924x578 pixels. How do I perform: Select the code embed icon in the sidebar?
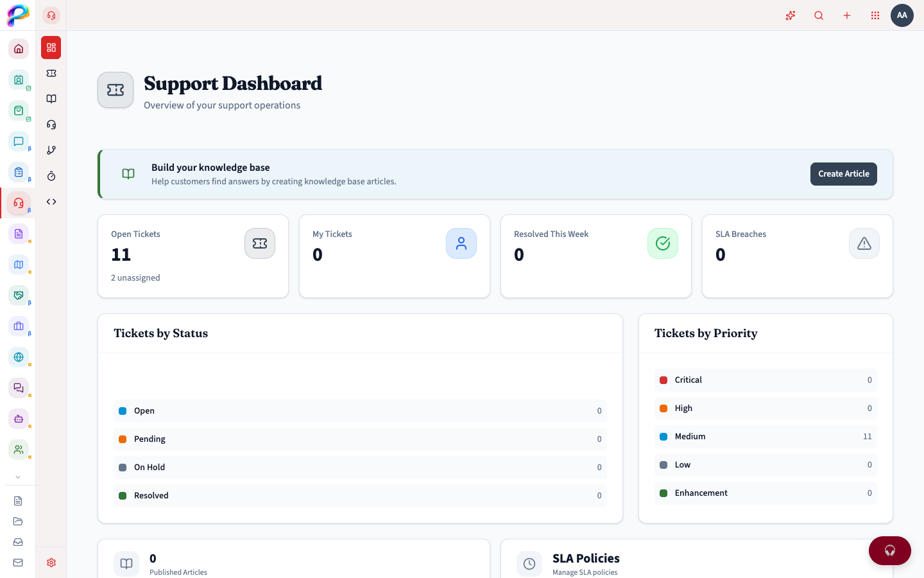point(51,201)
